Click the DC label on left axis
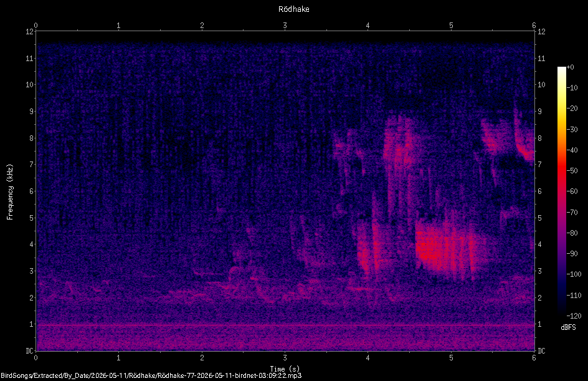Image resolution: width=588 pixels, height=381 pixels. pyautogui.click(x=29, y=351)
